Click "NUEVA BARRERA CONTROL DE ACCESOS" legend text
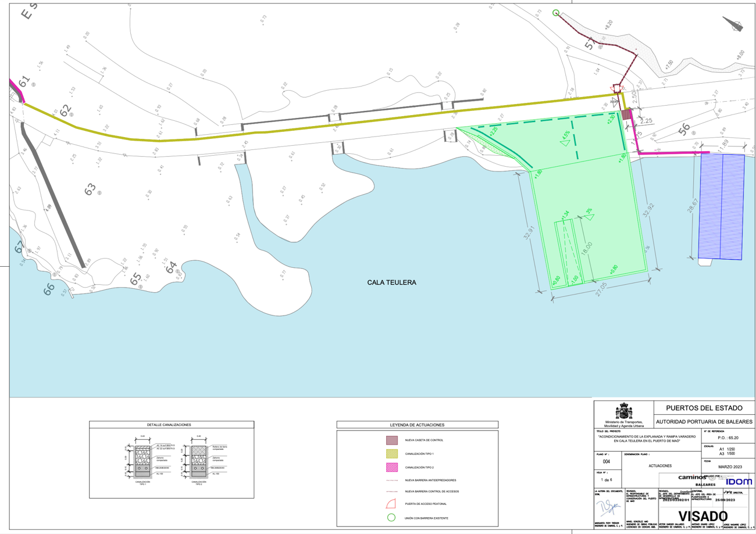The image size is (756, 534). point(432,492)
